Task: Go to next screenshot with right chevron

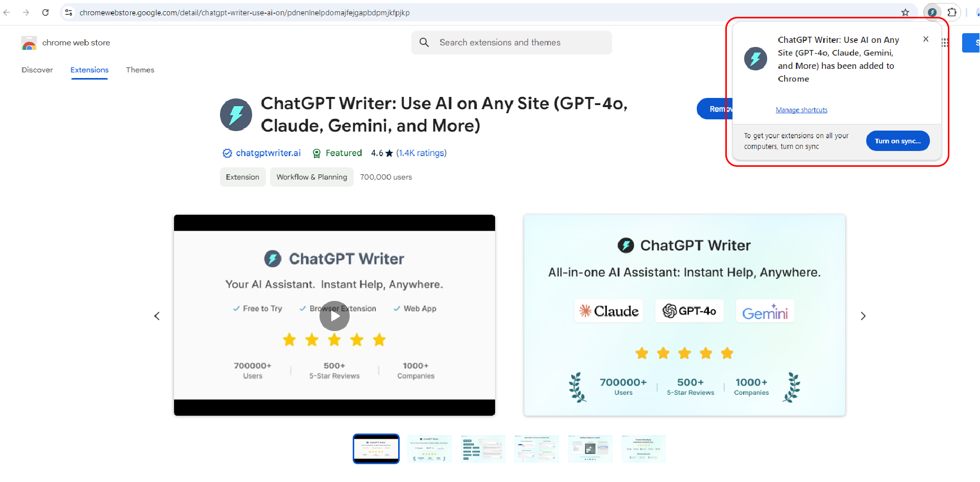Action: [863, 316]
